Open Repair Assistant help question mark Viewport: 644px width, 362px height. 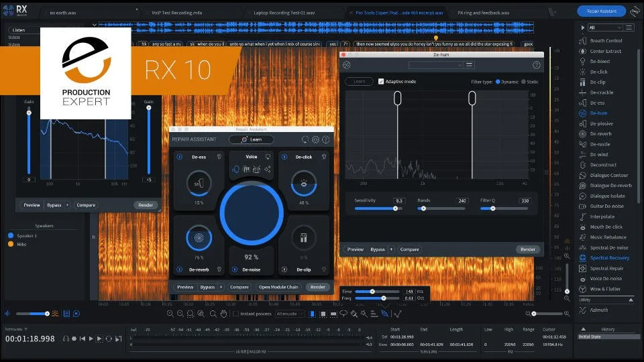tap(326, 139)
